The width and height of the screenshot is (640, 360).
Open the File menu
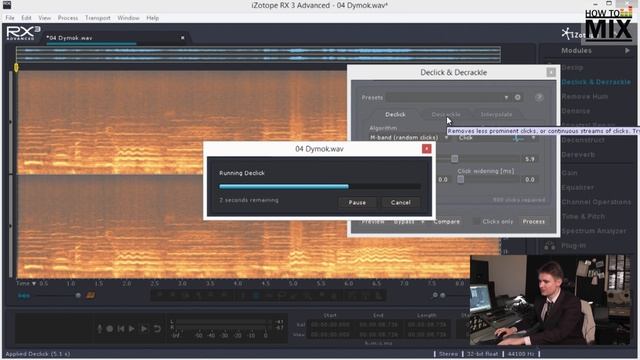[x=10, y=18]
